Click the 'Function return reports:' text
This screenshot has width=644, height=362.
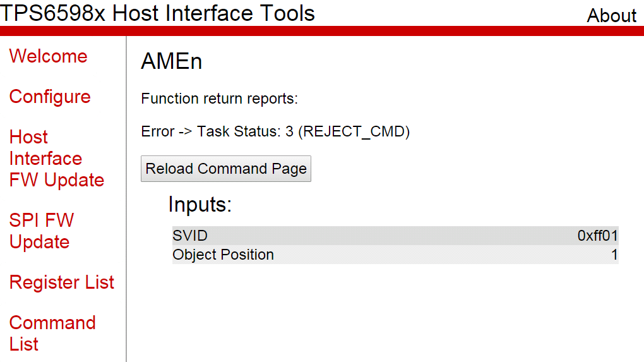(x=219, y=99)
